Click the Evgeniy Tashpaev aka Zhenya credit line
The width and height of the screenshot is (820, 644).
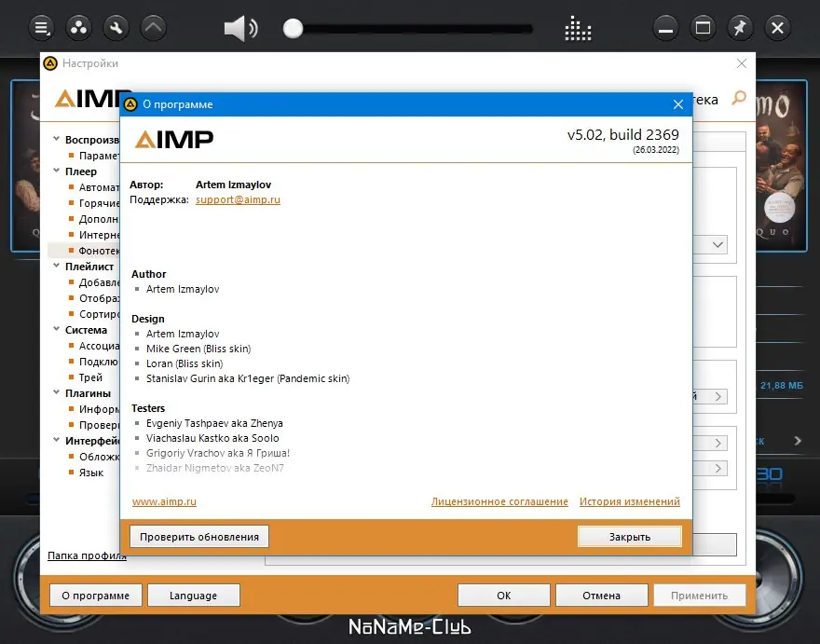pos(214,423)
